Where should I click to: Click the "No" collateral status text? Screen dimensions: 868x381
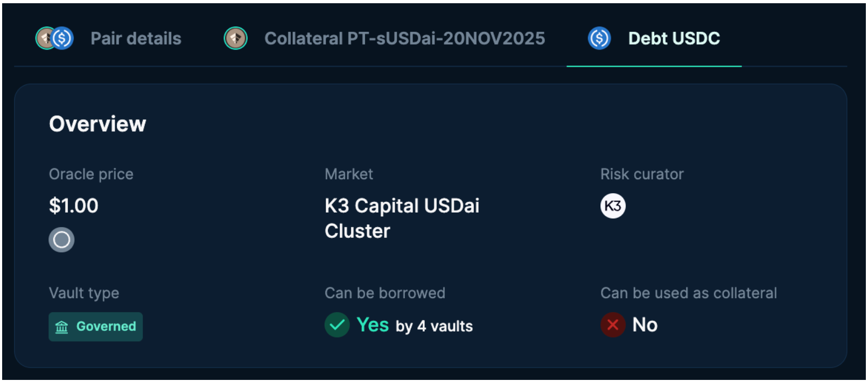[645, 325]
